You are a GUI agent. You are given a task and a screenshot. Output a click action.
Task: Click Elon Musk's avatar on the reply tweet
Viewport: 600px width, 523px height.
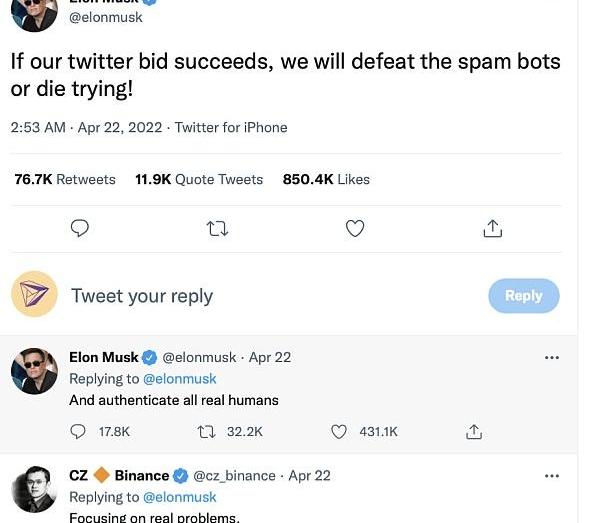point(34,372)
